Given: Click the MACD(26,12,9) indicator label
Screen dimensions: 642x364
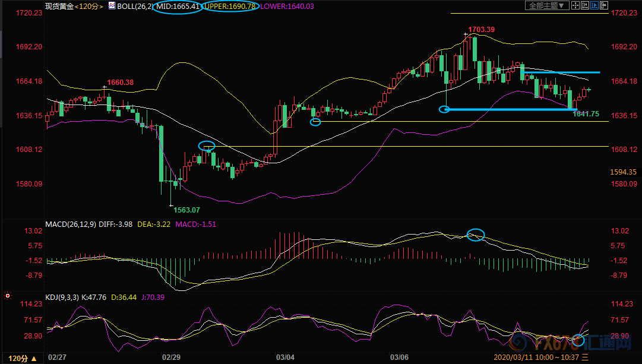Looking at the screenshot, I should coord(71,224).
